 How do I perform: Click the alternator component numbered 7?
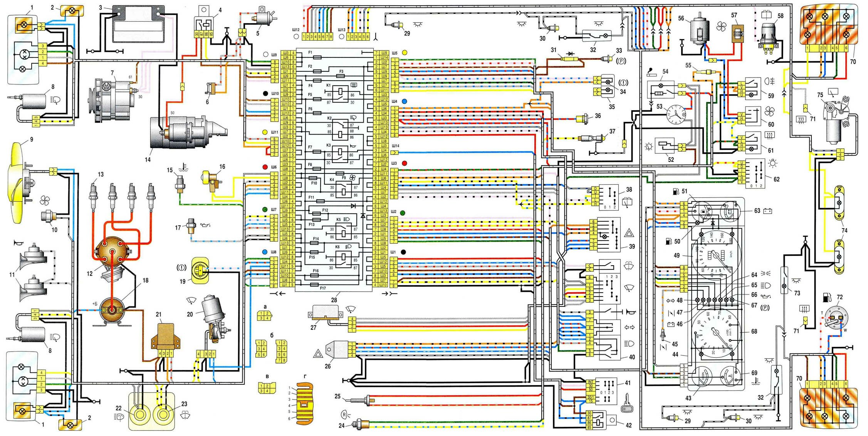(x=112, y=99)
